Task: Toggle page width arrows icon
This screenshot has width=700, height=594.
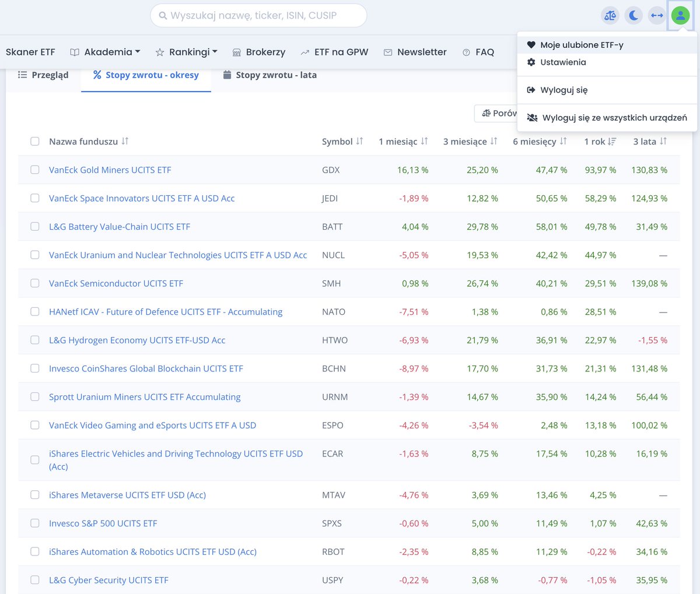Action: (x=657, y=16)
